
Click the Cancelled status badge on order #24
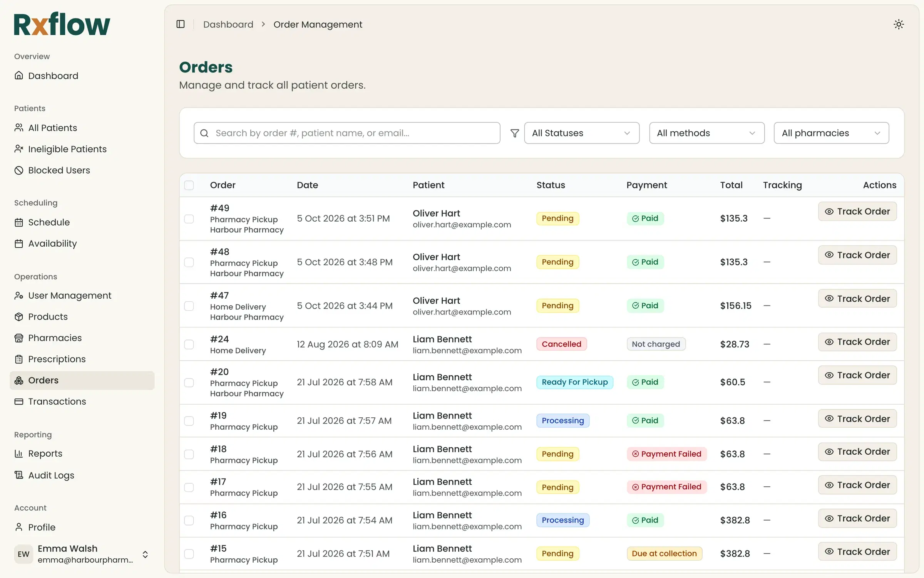(561, 344)
